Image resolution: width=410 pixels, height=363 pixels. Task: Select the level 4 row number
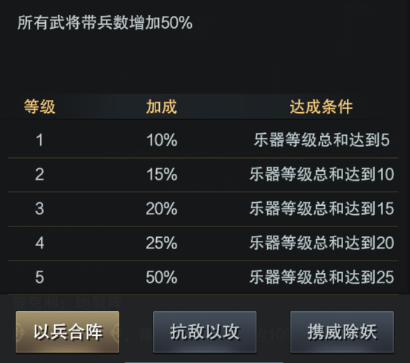pyautogui.click(x=39, y=243)
